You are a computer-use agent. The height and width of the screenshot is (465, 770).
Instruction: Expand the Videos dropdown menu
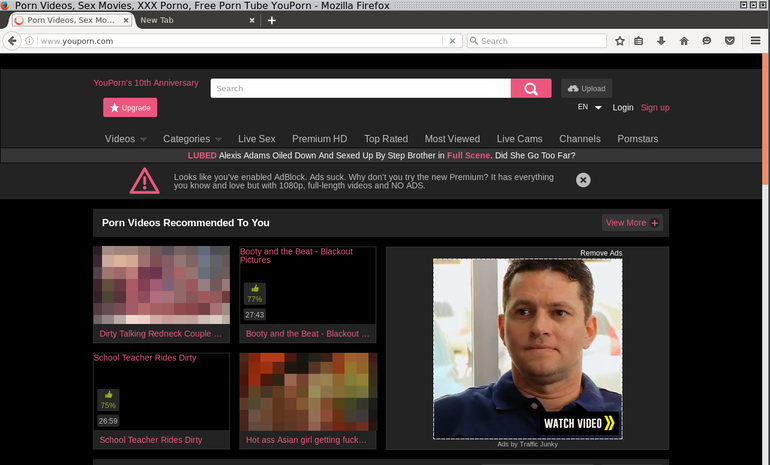pos(125,139)
